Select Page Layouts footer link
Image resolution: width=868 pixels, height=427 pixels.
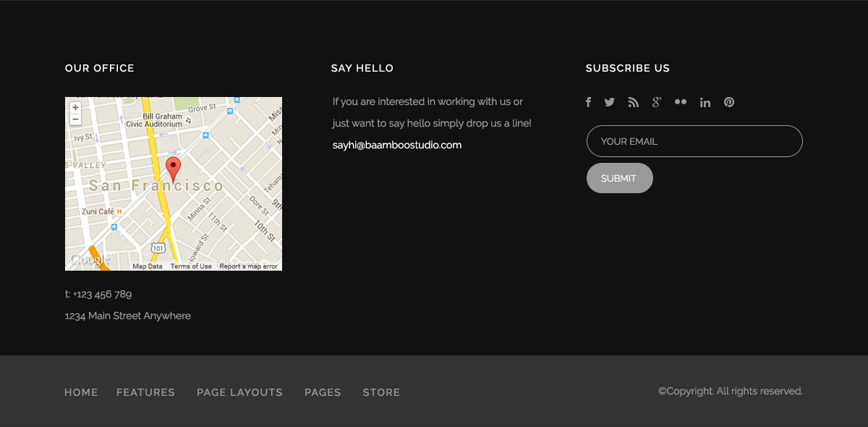[239, 392]
